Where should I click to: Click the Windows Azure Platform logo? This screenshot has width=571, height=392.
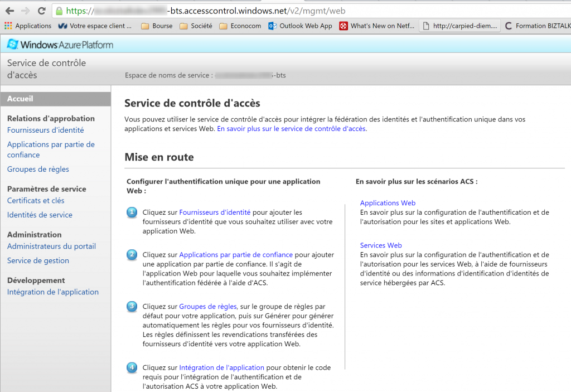point(60,44)
